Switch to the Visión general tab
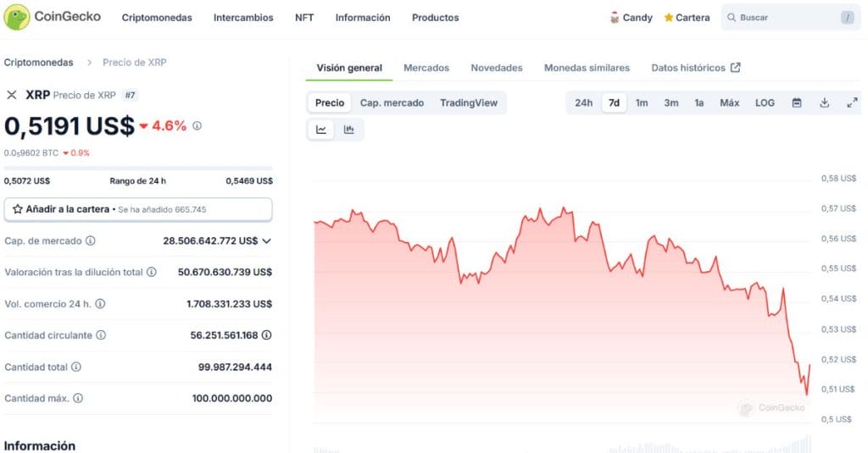The width and height of the screenshot is (868, 453). point(349,68)
